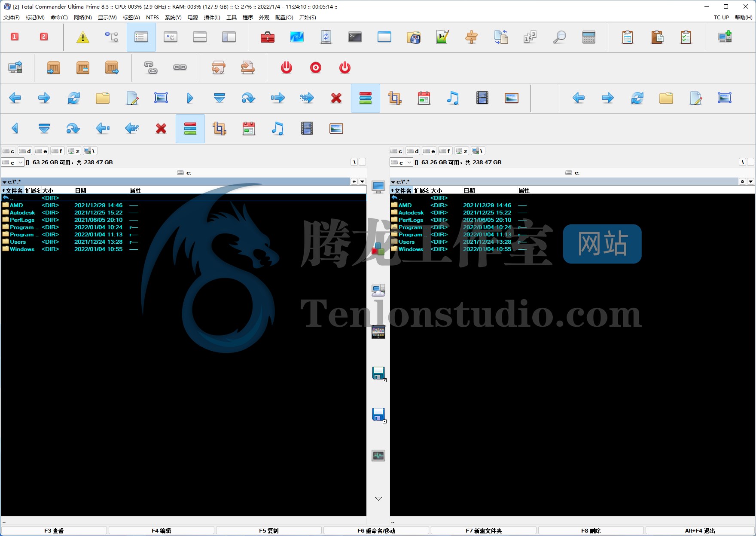Click F5 复制 button
756x536 pixels.
(x=269, y=531)
